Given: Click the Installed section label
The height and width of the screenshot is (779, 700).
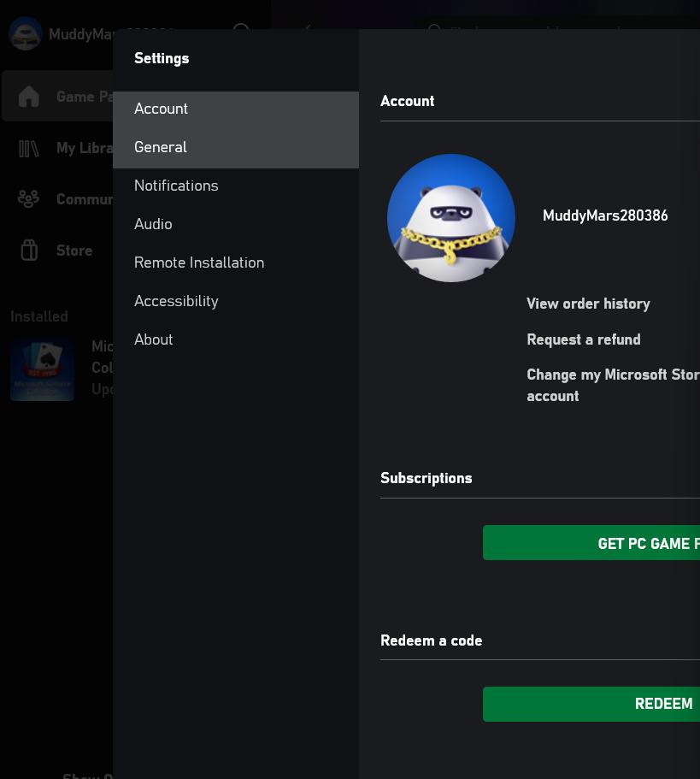Looking at the screenshot, I should 39,316.
